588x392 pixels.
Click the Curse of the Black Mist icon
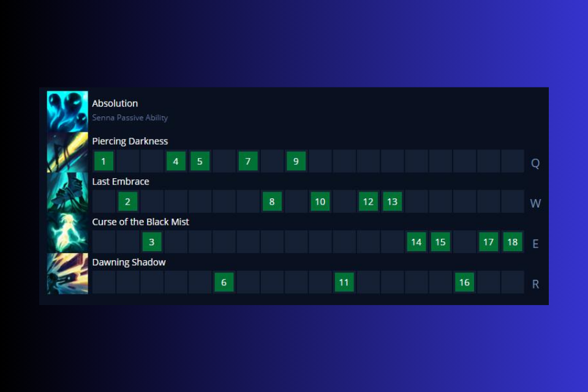tap(67, 233)
